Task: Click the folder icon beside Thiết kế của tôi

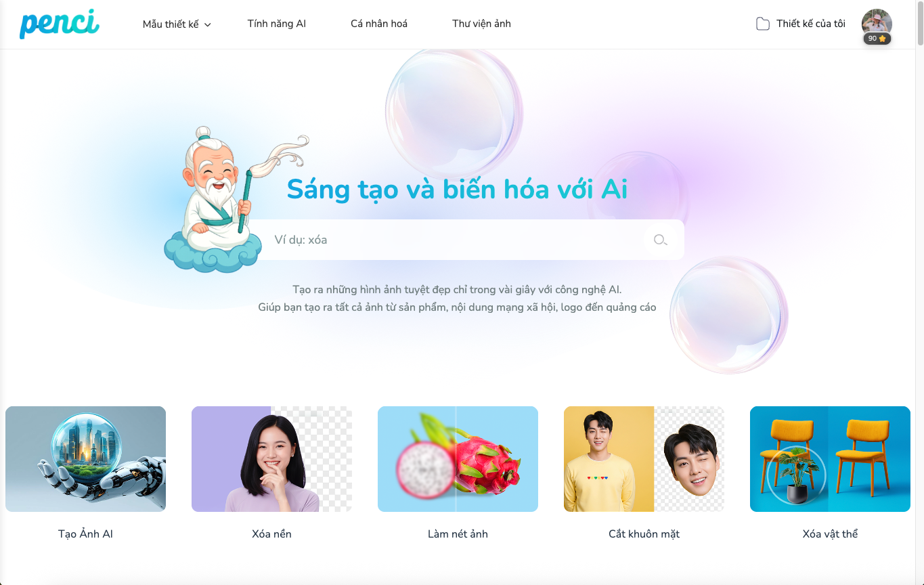Action: tap(763, 24)
